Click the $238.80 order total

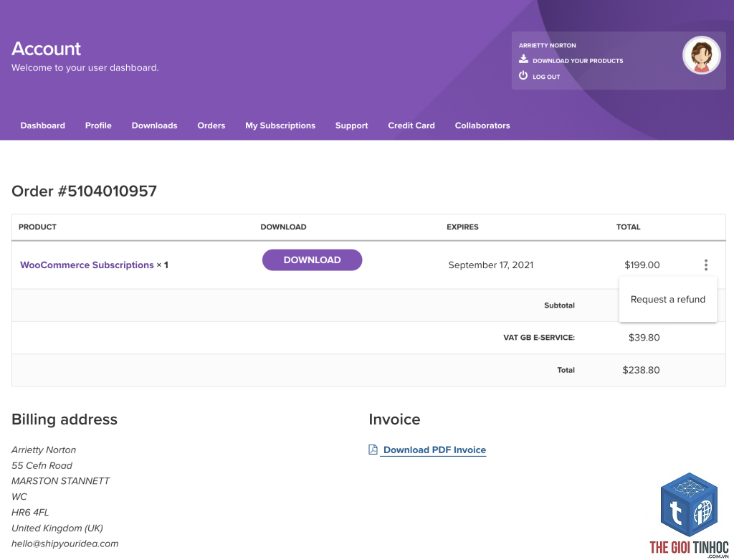pyautogui.click(x=641, y=370)
